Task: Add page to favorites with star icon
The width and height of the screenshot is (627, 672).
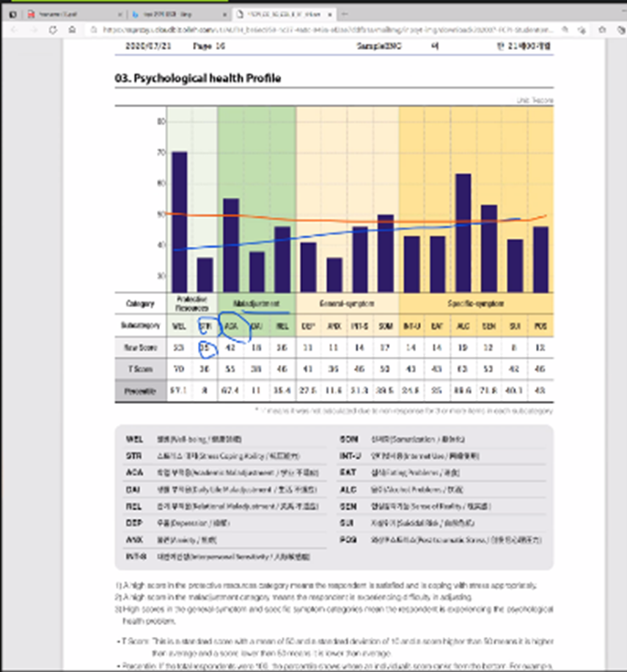Action: point(602,30)
